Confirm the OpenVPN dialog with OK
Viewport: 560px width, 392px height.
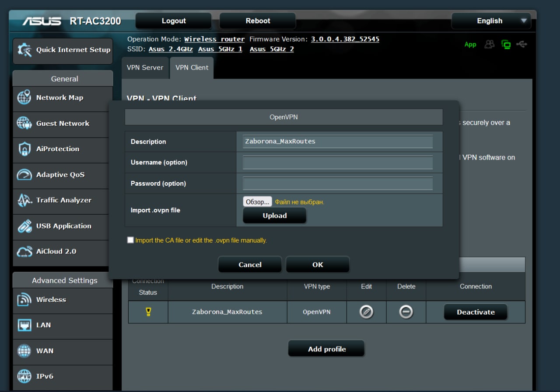(318, 264)
